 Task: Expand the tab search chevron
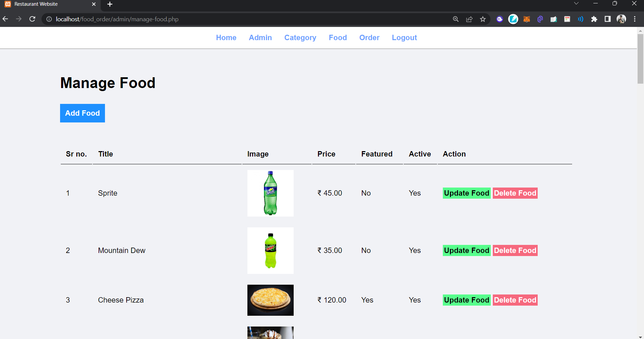pos(576,4)
